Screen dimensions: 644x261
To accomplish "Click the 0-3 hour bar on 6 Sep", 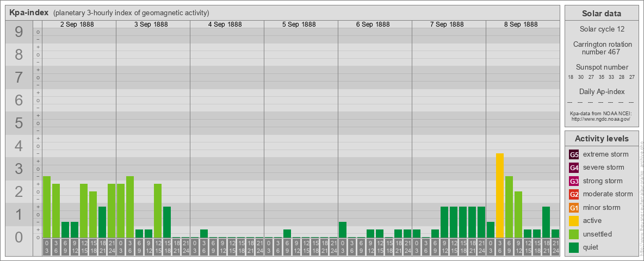I will (x=343, y=230).
